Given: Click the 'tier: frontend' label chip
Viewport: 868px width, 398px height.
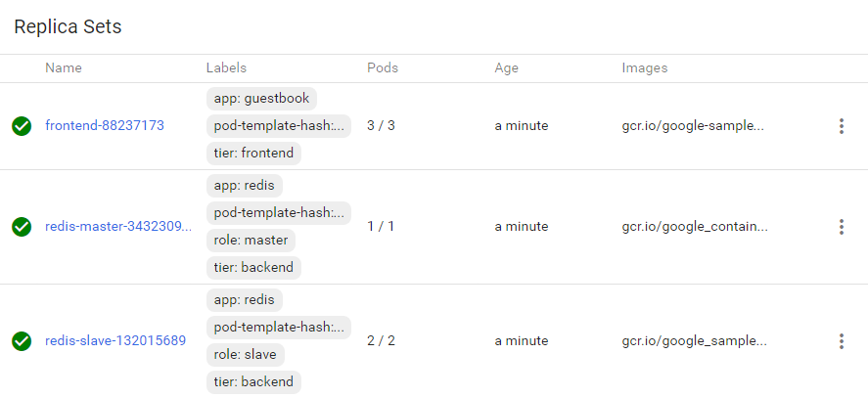Looking at the screenshot, I should pos(253,154).
